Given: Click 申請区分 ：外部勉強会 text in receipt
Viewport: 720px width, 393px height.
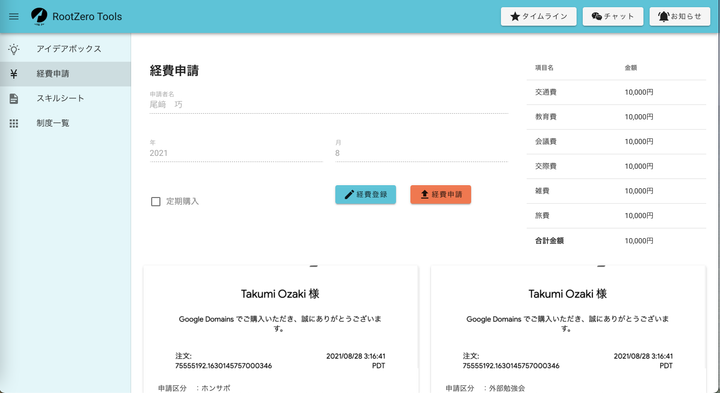Looking at the screenshot, I should pos(485,388).
